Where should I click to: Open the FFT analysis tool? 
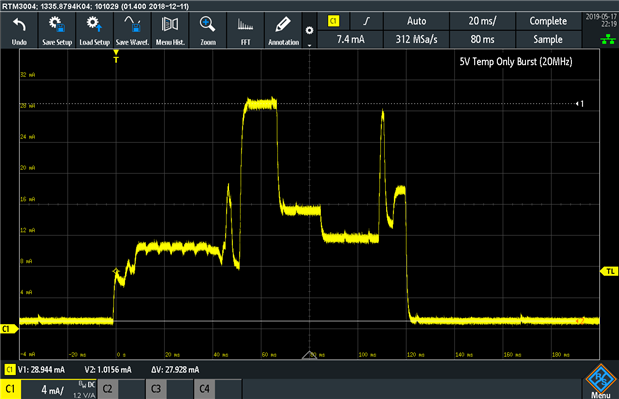[x=246, y=30]
